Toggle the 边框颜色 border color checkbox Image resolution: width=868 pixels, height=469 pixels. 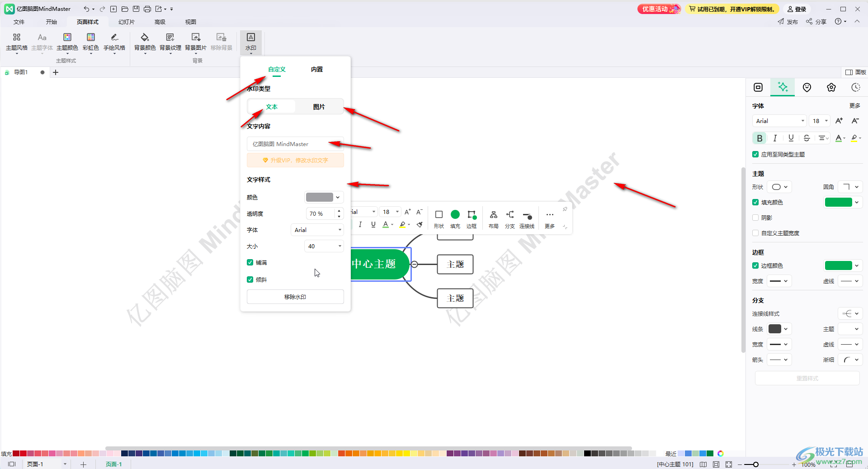755,265
